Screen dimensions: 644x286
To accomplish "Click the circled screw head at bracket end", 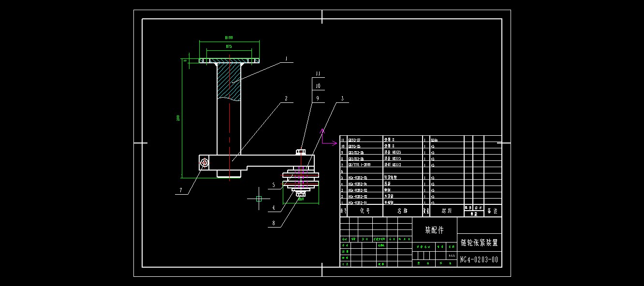I will coord(205,164).
